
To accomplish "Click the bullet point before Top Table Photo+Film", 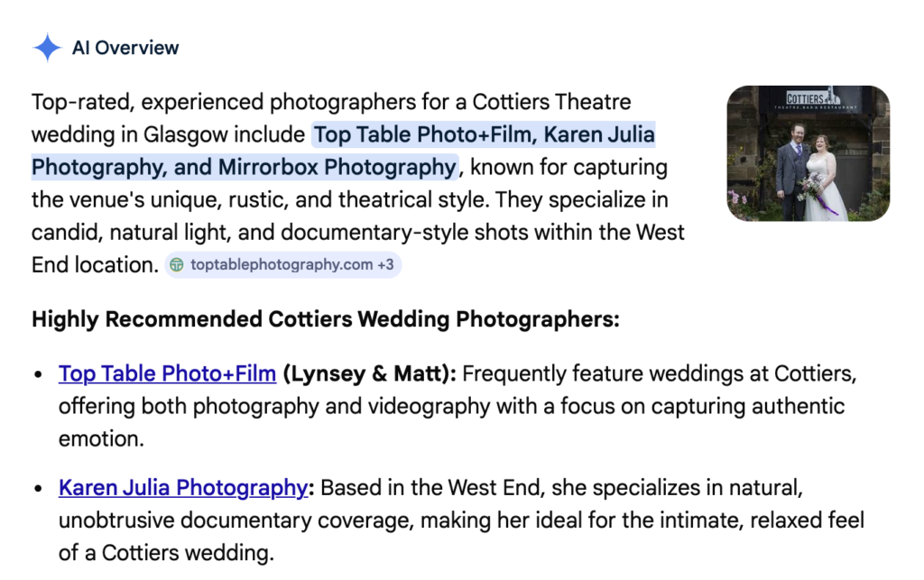I will click(38, 374).
